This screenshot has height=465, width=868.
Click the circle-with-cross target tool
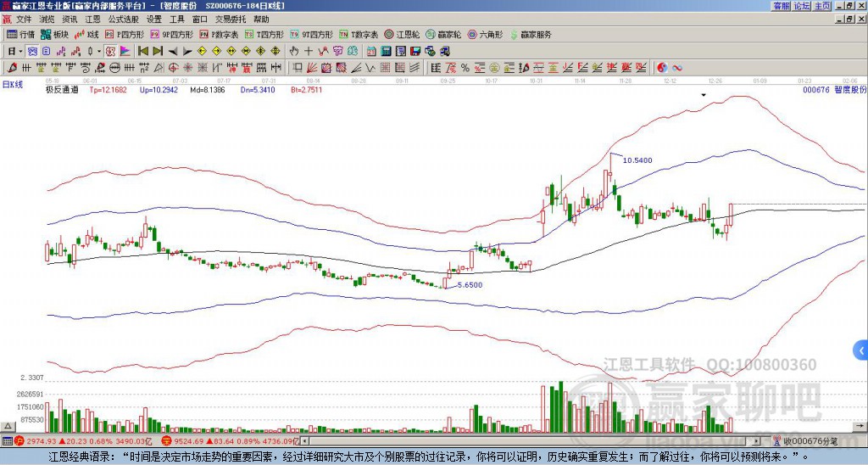coord(173,68)
